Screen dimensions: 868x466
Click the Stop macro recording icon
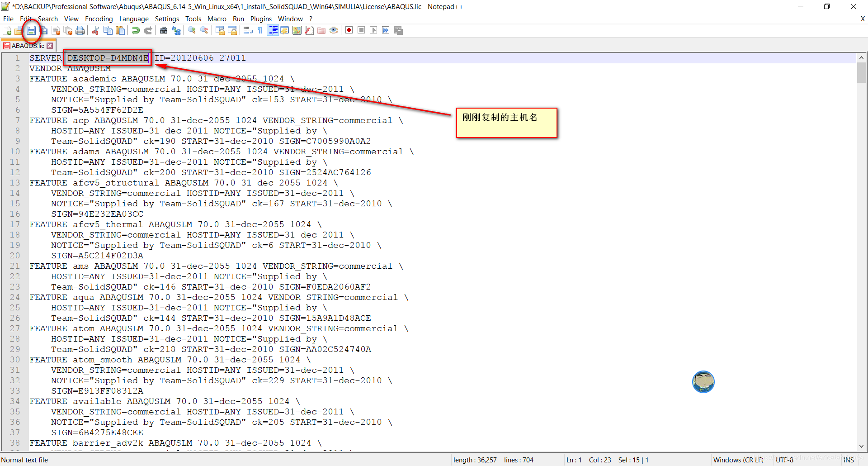tap(361, 30)
